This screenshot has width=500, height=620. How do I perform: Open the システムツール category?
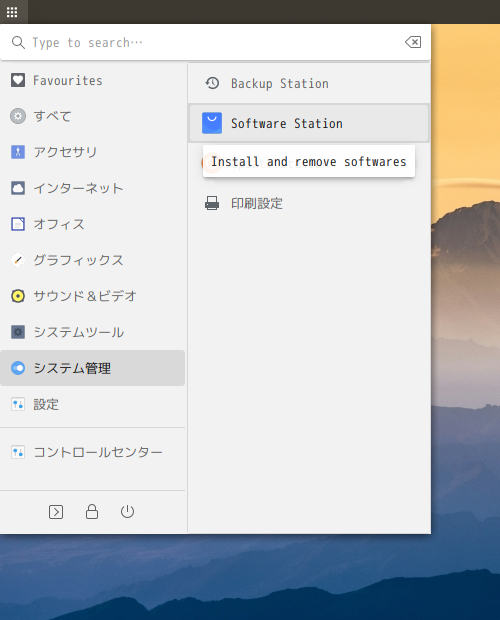[92, 332]
